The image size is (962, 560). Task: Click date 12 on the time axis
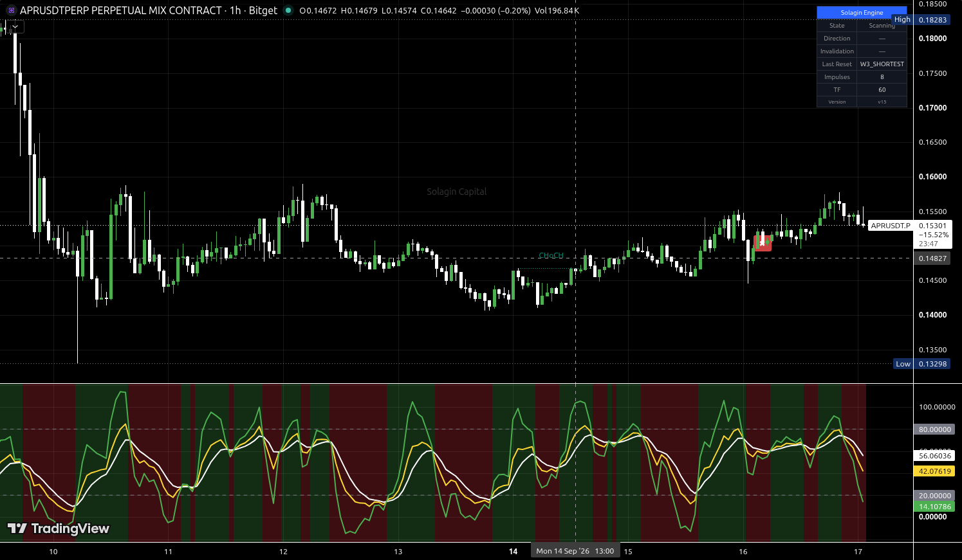coord(283,552)
